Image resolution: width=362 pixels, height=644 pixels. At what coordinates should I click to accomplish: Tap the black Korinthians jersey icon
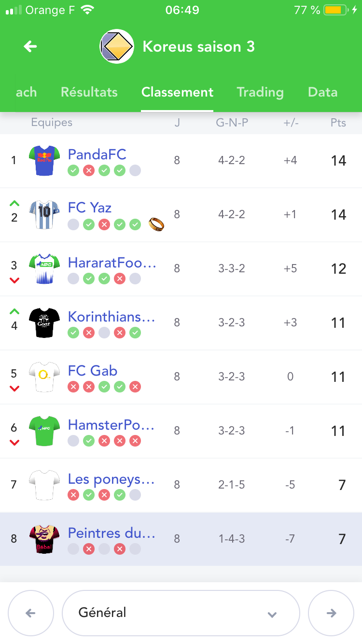tap(44, 322)
